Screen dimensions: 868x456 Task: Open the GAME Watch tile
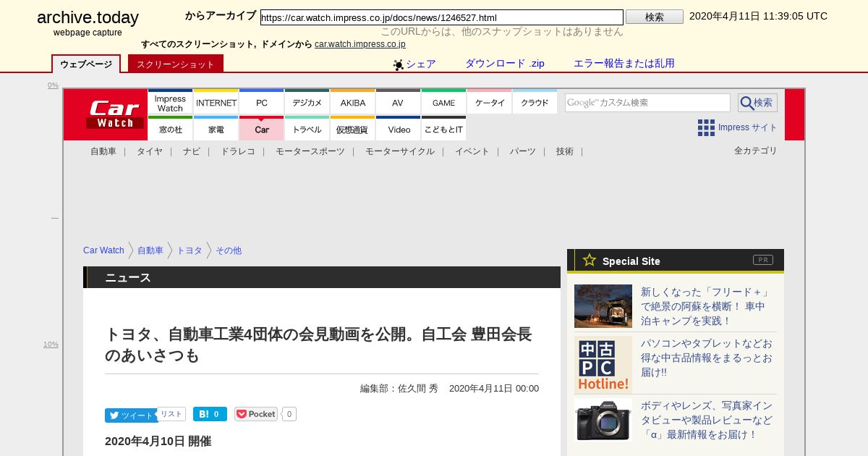tap(444, 101)
